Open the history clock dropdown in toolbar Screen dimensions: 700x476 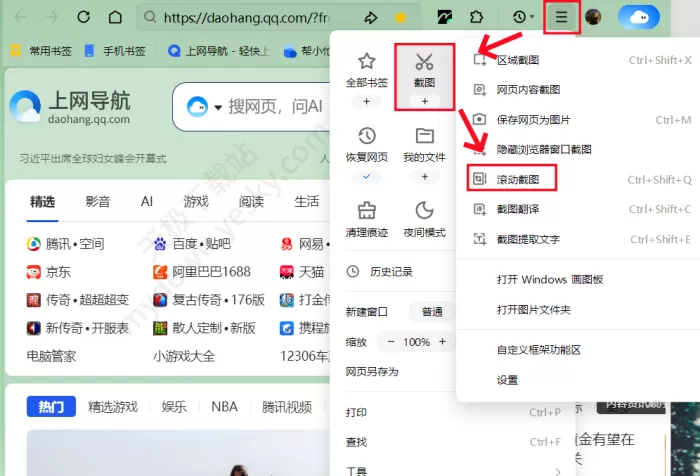pyautogui.click(x=523, y=17)
